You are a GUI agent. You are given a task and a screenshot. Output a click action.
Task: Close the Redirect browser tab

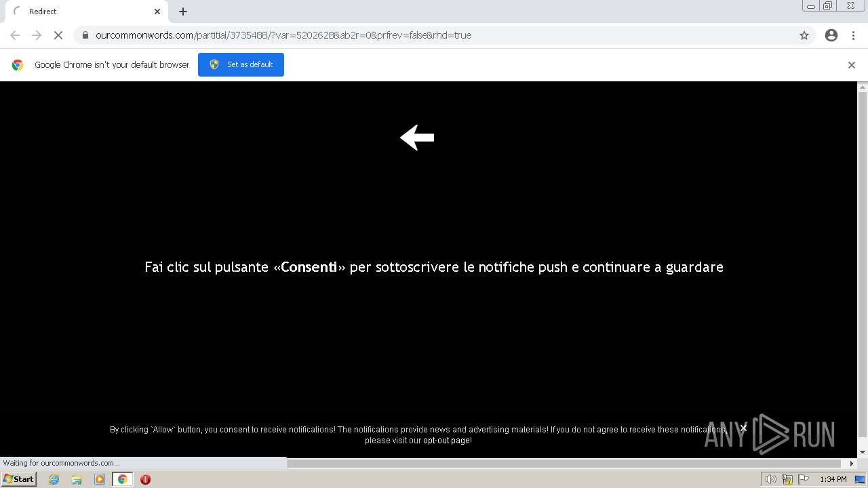click(157, 12)
